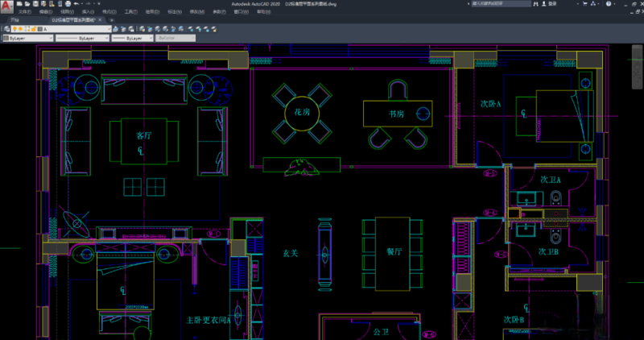The width and height of the screenshot is (644, 340).
Task: Click the Plot (print) icon in quick access toolbar
Action: pyautogui.click(x=66, y=4)
